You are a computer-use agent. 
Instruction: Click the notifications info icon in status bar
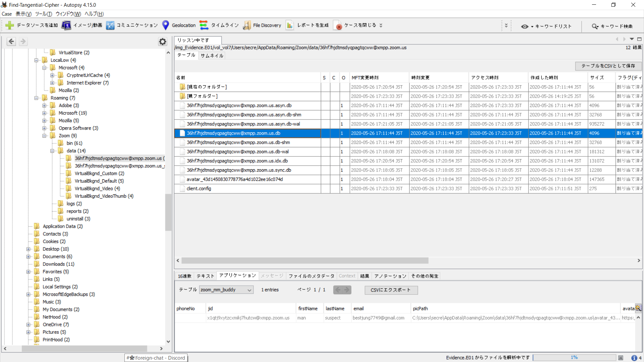tap(634, 358)
